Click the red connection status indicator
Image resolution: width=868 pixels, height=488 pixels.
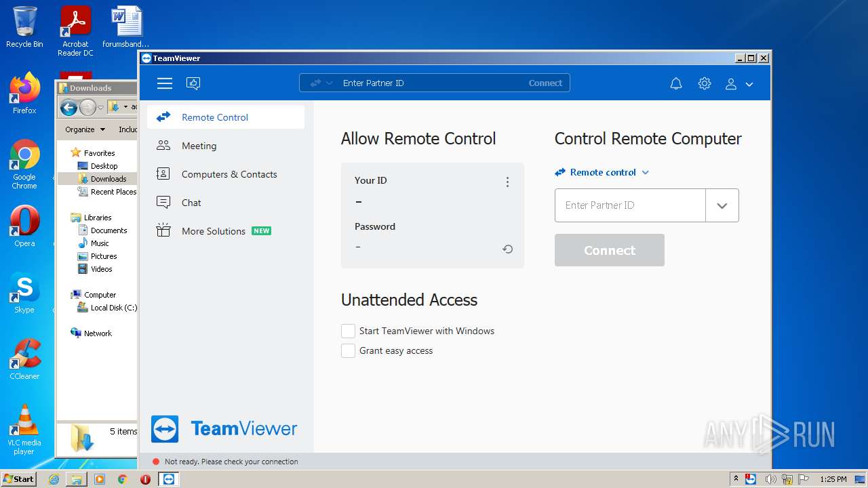pyautogui.click(x=156, y=462)
